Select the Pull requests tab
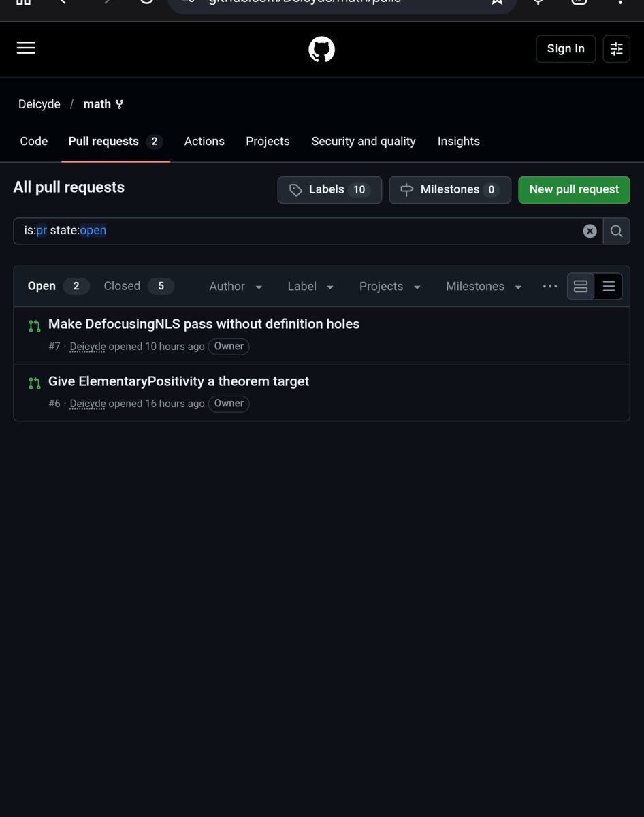644x817 pixels. pyautogui.click(x=116, y=141)
